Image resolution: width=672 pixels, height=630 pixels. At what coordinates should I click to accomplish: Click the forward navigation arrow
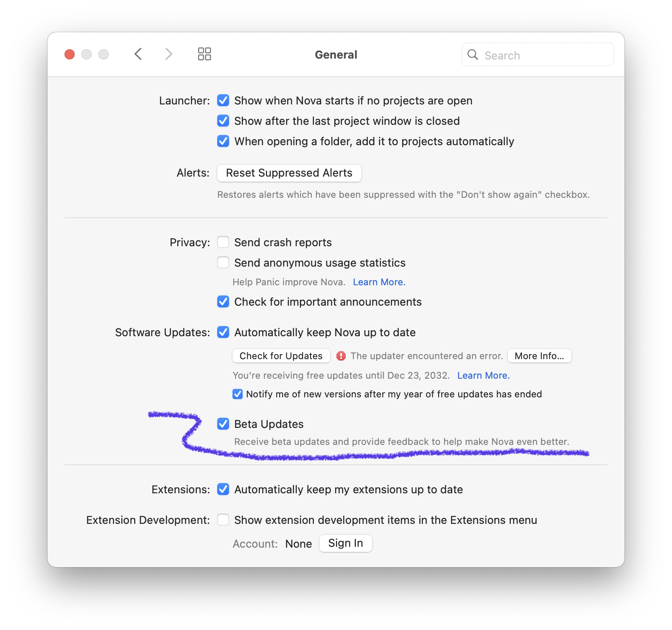[x=168, y=54]
